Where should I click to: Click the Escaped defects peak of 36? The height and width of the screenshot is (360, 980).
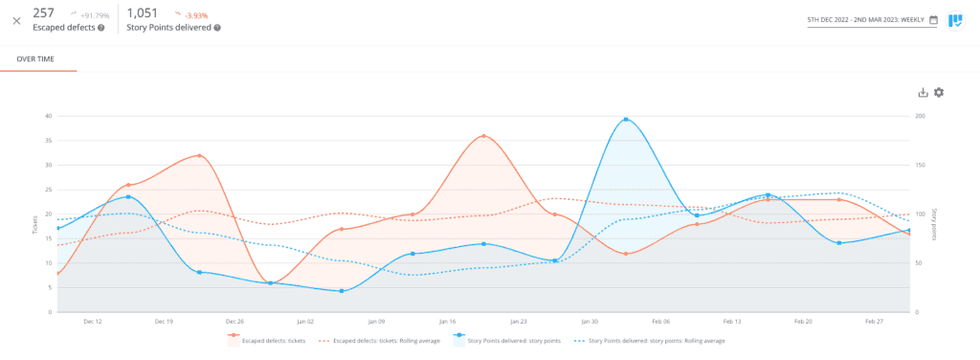[483, 136]
